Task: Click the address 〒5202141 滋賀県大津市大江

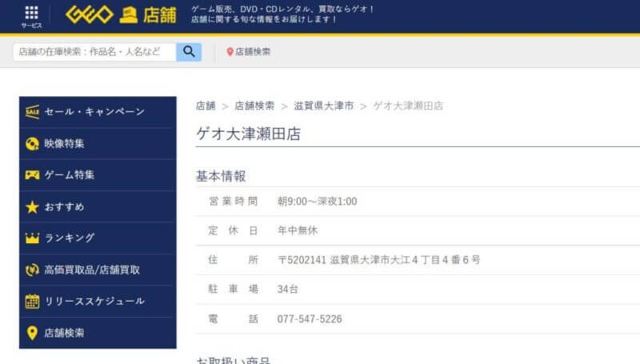Action: tap(378, 260)
